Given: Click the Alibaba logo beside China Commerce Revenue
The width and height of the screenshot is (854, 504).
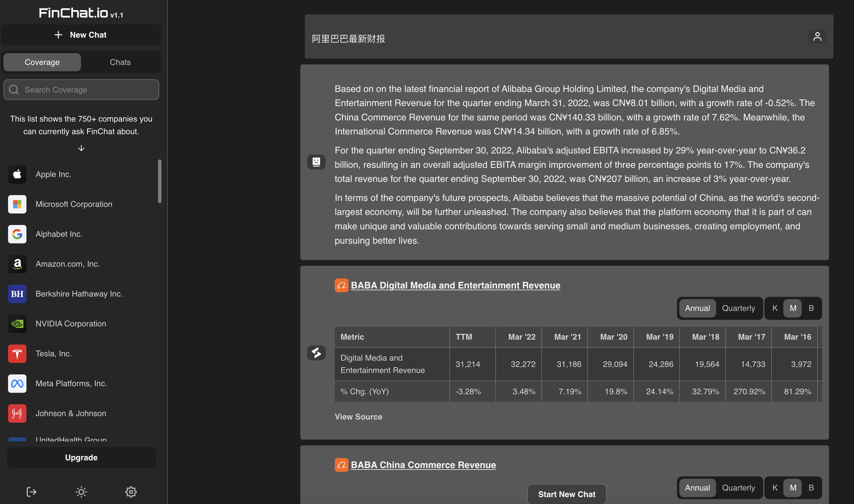Looking at the screenshot, I should pos(342,465).
